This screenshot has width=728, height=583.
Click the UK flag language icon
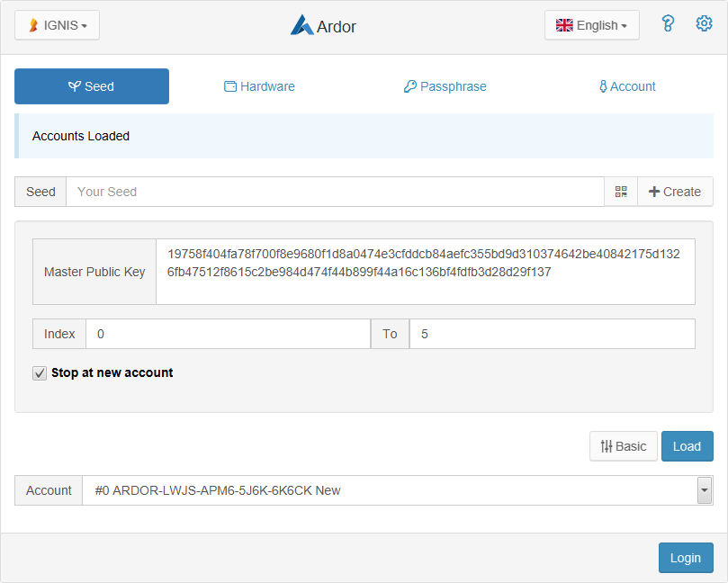564,25
